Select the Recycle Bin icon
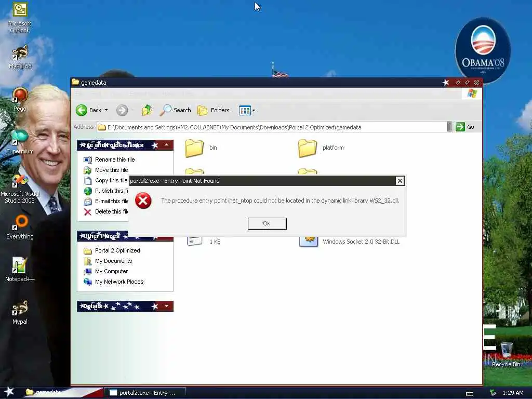 click(506, 355)
